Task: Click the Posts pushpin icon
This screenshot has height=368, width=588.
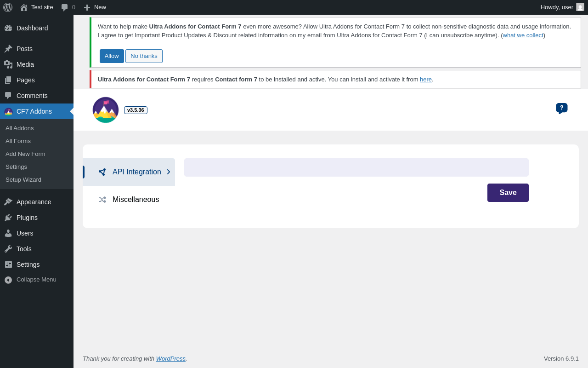Action: [8, 49]
